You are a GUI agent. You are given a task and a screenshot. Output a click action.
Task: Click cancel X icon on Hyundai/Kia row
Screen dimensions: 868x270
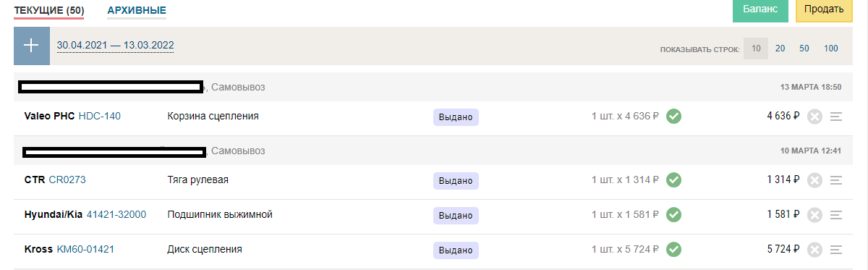tap(815, 215)
